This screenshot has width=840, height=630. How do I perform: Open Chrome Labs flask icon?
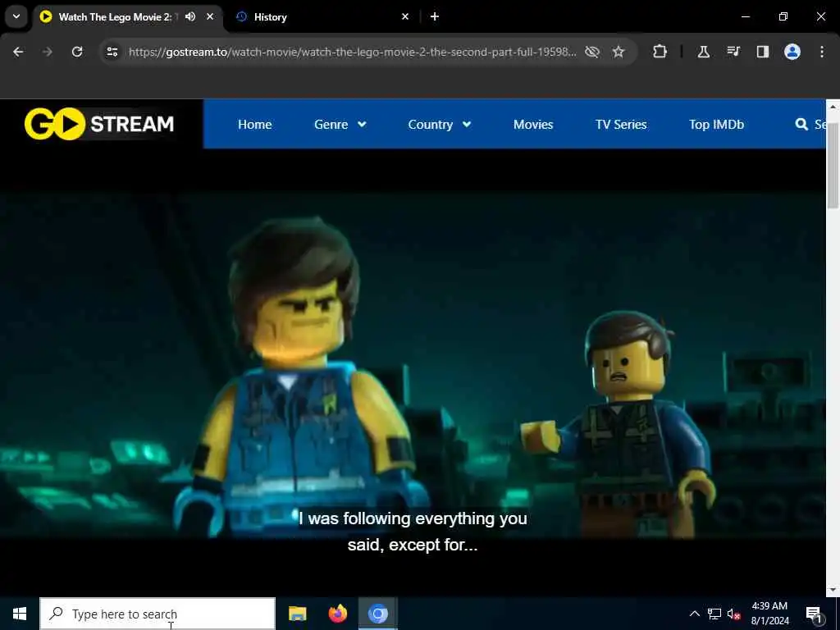click(x=704, y=52)
